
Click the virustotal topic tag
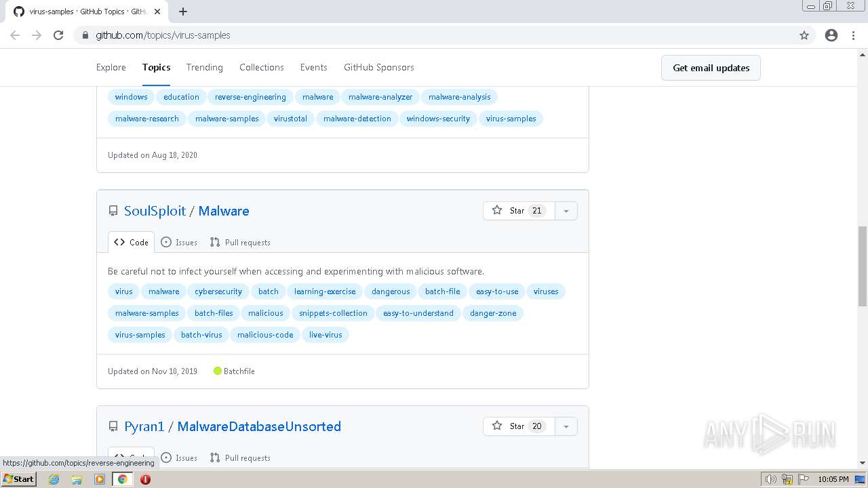(290, 119)
